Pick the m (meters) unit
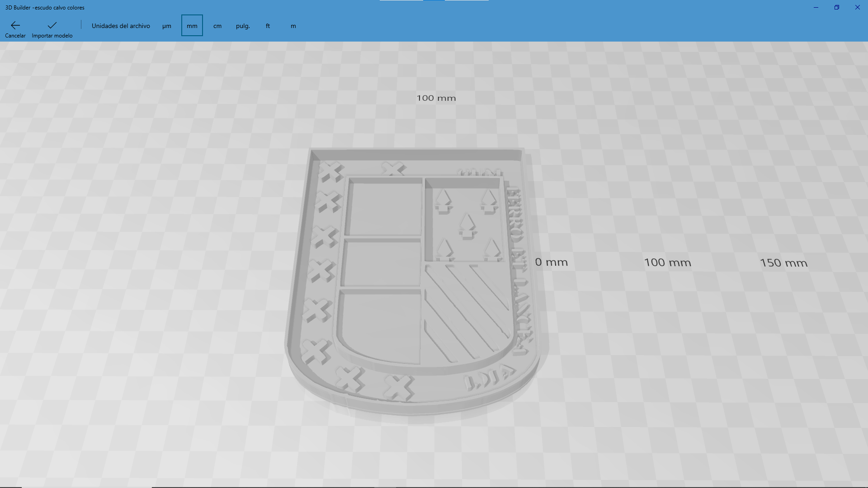Screen dimensions: 868x488 click(293, 26)
